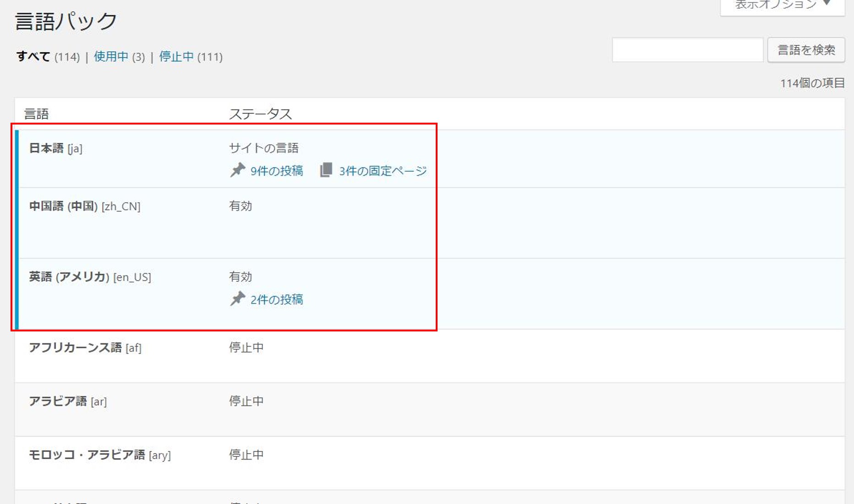
Task: Click the ステータス column header
Action: [x=260, y=114]
